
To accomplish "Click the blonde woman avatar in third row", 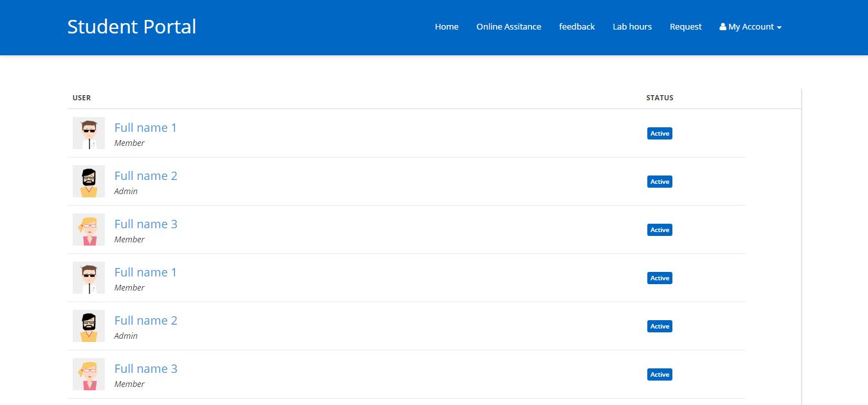I will click(89, 230).
